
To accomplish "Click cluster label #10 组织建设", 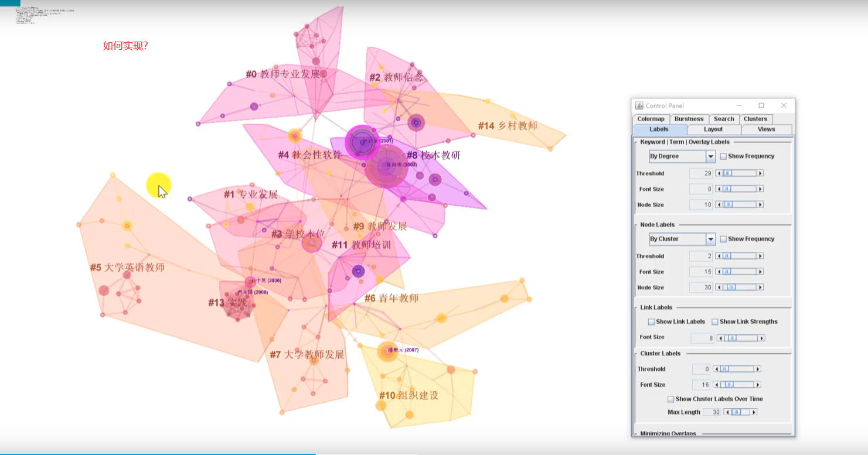I will [x=409, y=395].
